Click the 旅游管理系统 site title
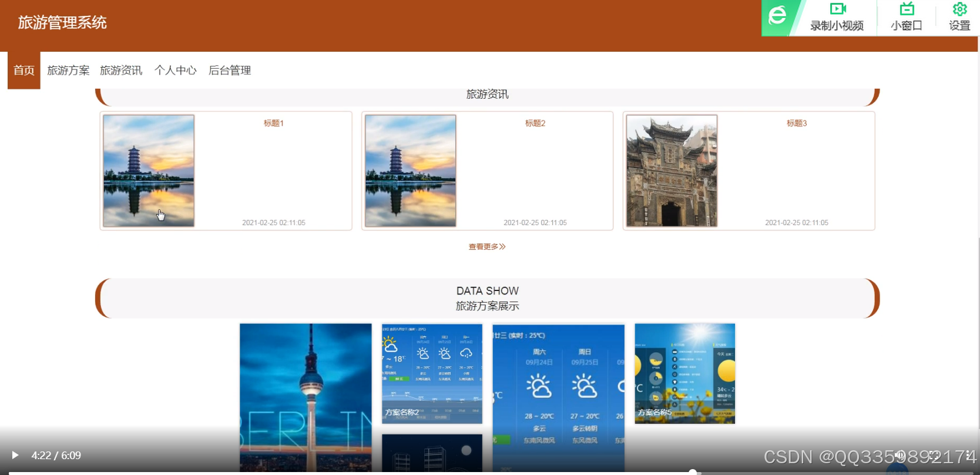The image size is (980, 475). (62, 22)
